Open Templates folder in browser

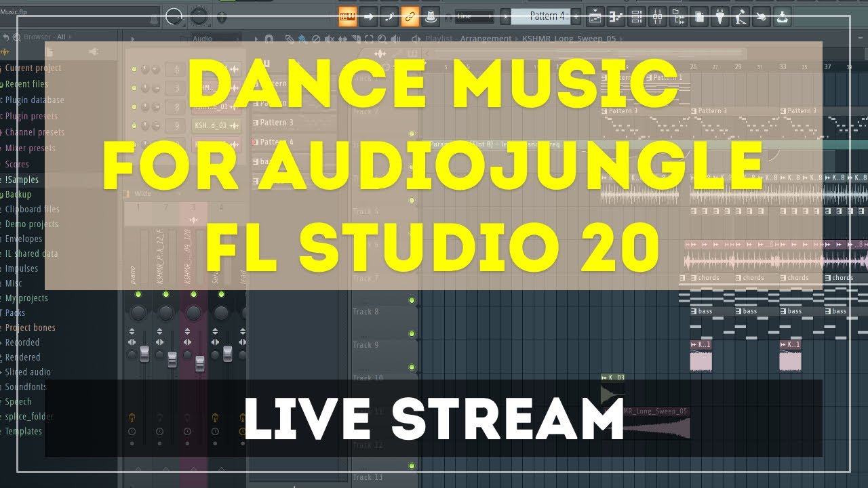[x=24, y=431]
